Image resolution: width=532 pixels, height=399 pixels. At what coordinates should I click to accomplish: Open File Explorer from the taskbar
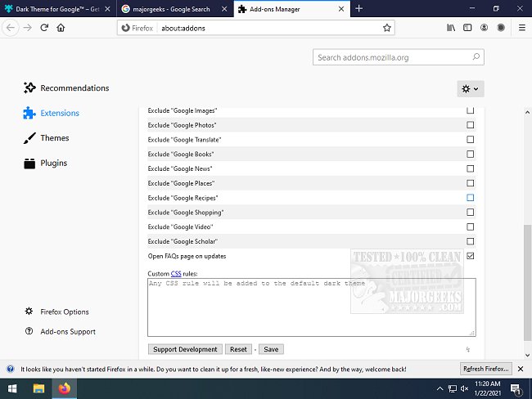[x=38, y=388]
